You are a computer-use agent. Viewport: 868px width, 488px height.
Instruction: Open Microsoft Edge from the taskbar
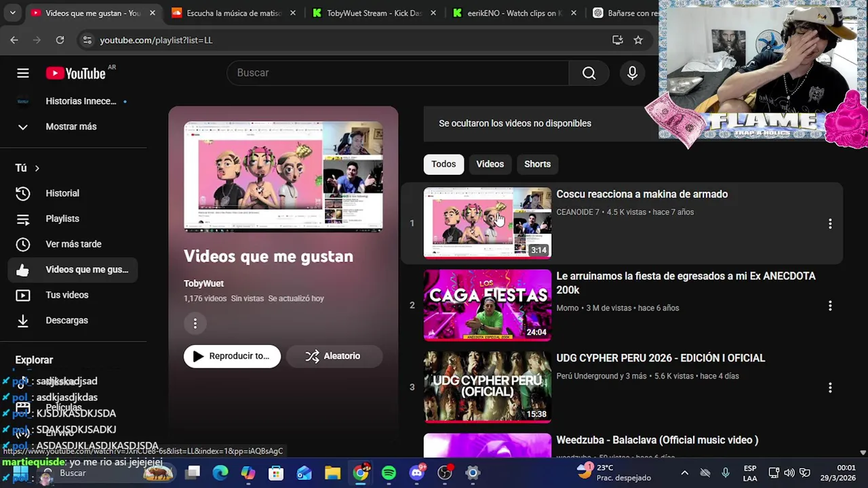[220, 472]
